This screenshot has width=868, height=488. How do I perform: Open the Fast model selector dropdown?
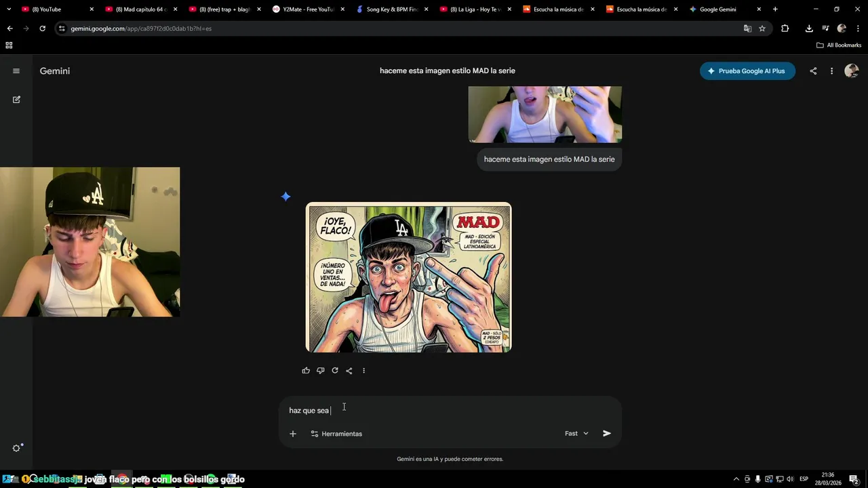coord(576,434)
